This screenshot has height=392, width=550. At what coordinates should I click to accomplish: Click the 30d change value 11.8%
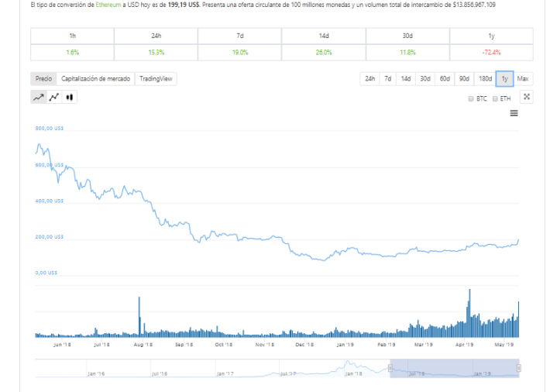pos(407,52)
